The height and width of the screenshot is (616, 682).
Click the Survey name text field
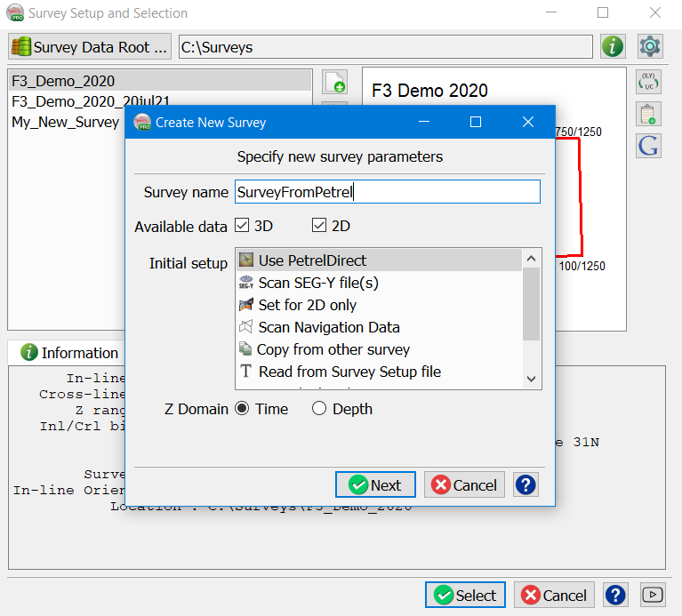(387, 192)
